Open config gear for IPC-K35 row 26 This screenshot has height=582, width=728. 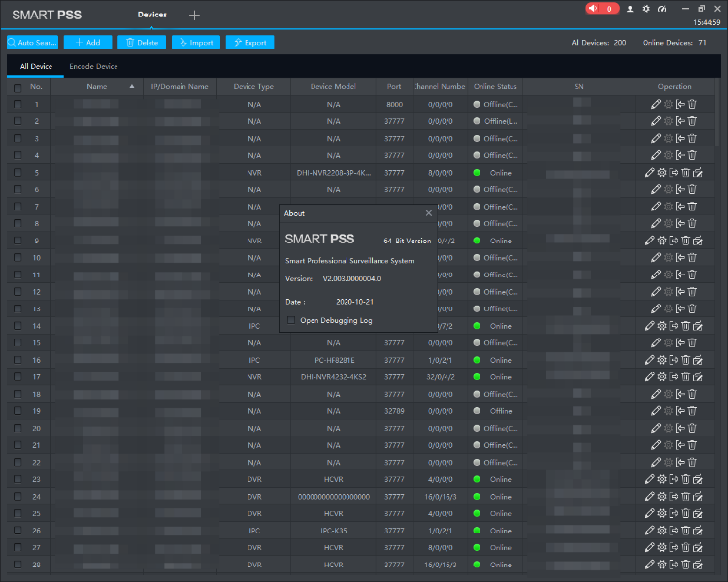(662, 531)
